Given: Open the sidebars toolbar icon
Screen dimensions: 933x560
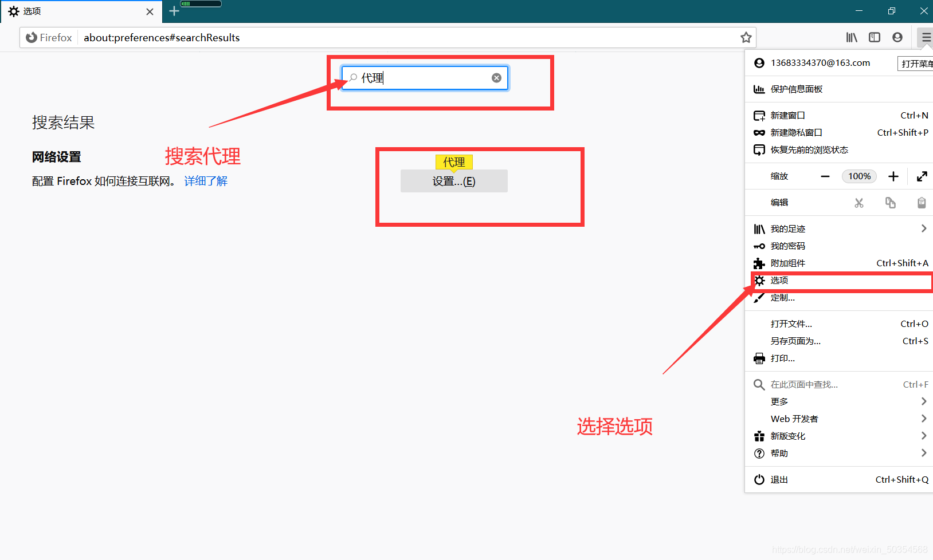Looking at the screenshot, I should coord(875,37).
